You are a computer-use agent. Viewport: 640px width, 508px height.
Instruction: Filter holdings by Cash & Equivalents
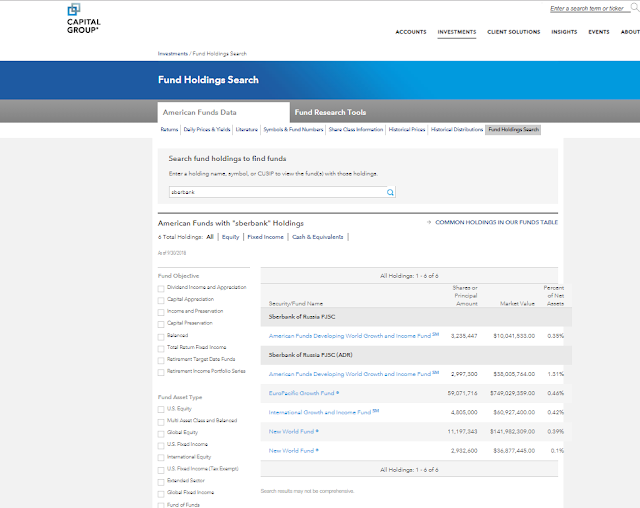[x=318, y=237]
